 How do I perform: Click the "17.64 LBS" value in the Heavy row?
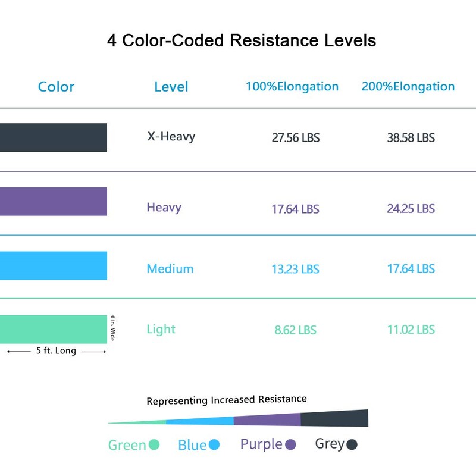click(295, 209)
